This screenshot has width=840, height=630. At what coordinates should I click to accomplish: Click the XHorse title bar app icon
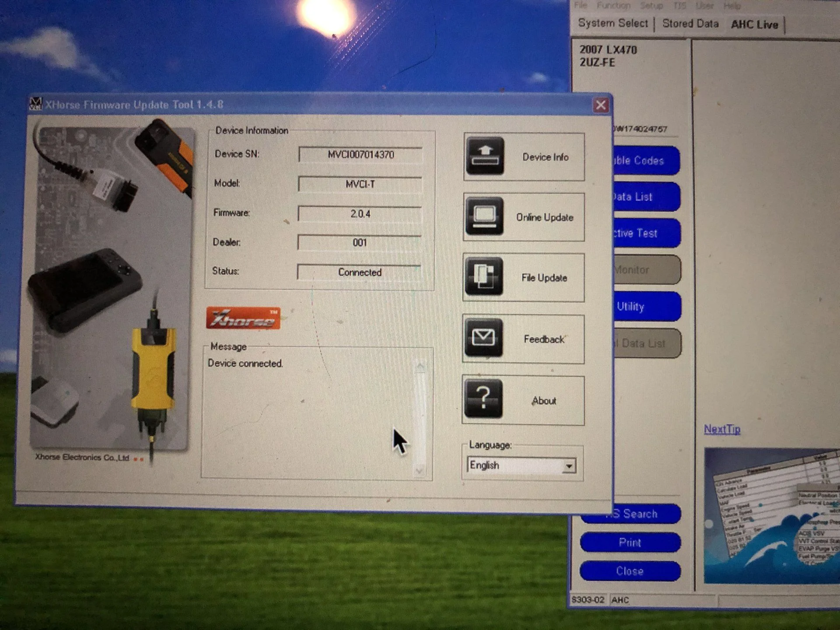35,104
